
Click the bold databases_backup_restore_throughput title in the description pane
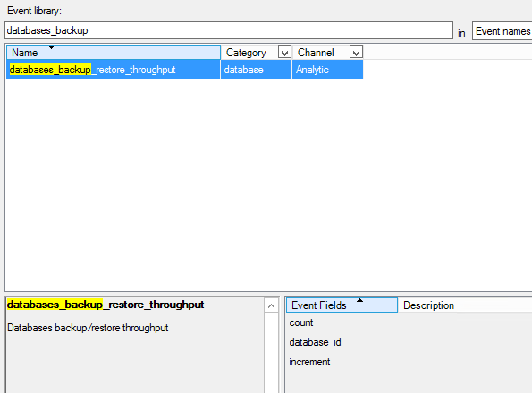[106, 305]
